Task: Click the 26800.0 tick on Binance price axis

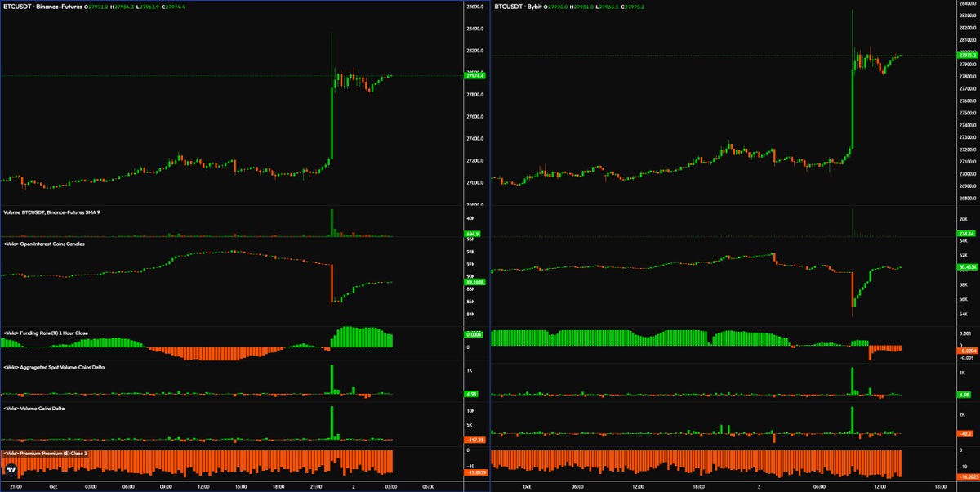Action: [x=475, y=204]
